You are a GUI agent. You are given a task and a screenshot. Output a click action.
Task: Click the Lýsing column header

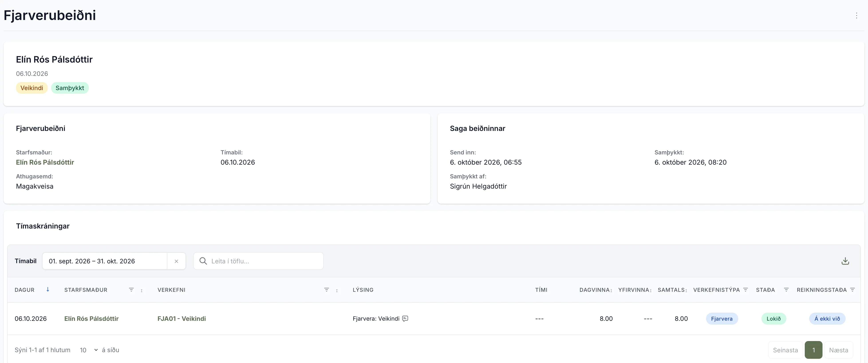(x=363, y=290)
